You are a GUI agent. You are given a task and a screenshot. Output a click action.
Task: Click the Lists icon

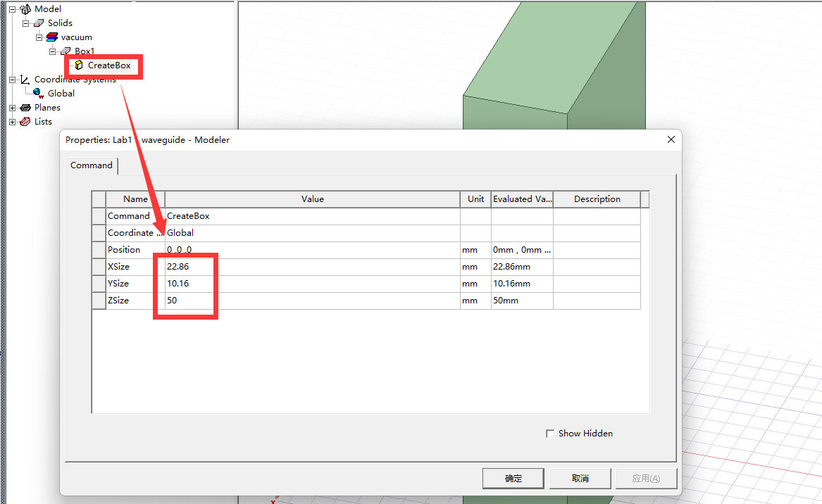(25, 122)
